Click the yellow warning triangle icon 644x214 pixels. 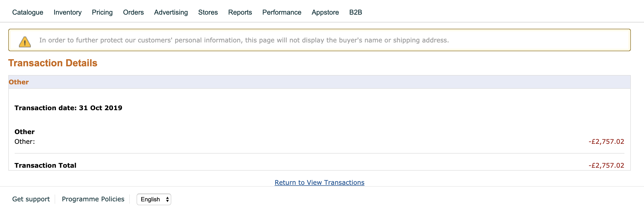25,42
